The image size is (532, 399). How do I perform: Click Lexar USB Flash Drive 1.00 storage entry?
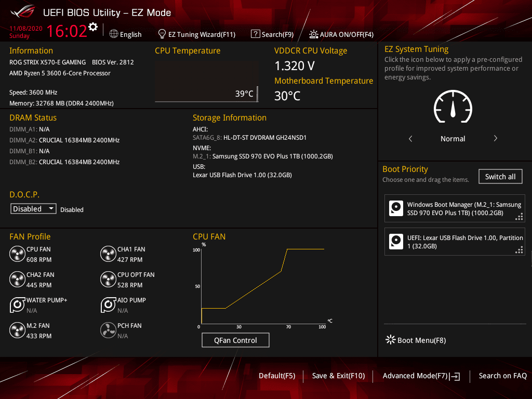click(242, 175)
